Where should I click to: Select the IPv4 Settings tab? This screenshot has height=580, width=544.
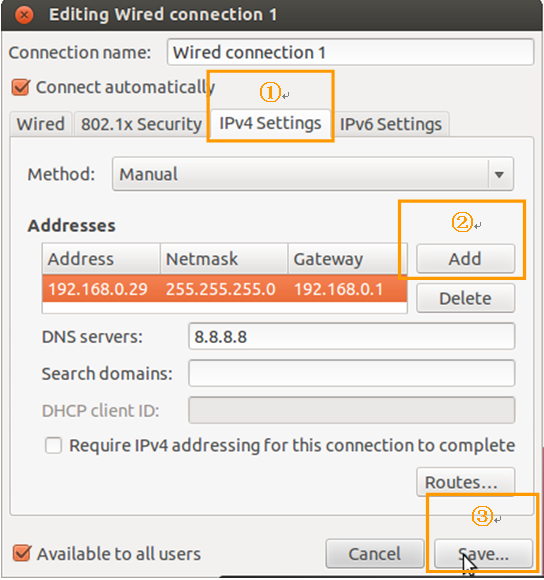[270, 123]
